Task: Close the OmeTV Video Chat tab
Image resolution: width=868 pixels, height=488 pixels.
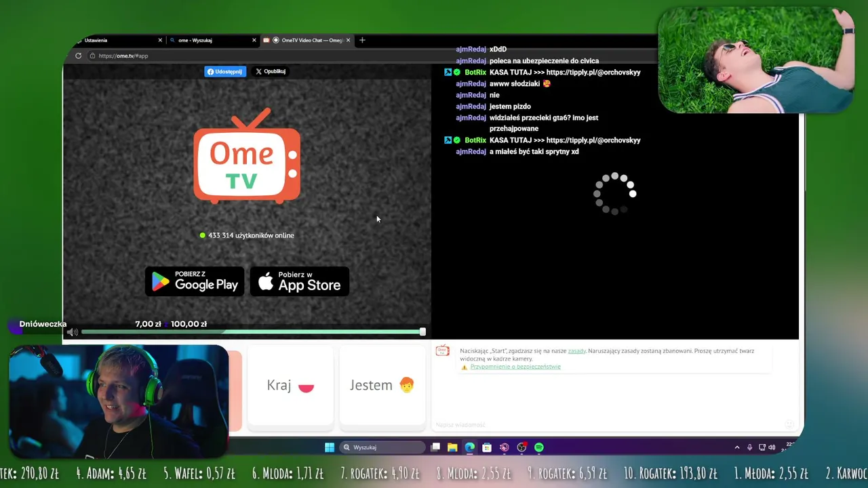Action: (349, 40)
